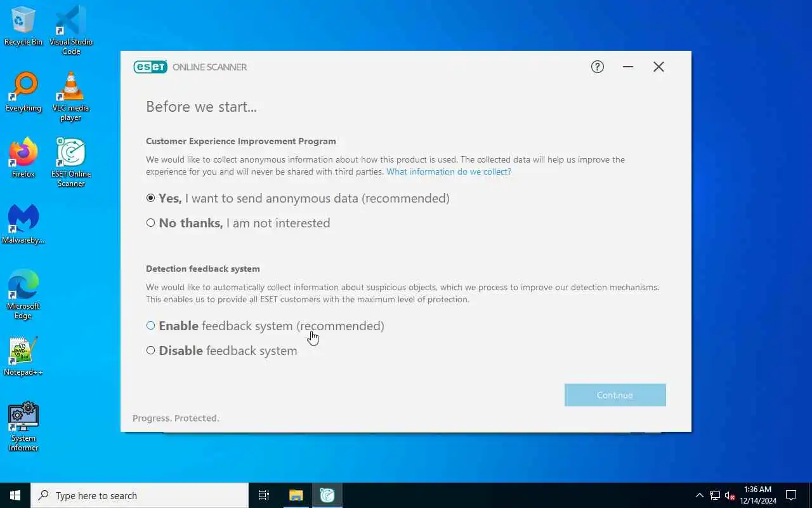This screenshot has height=508, width=812.
Task: Open Visual Studio Code desktop shortcut
Action: [71, 30]
